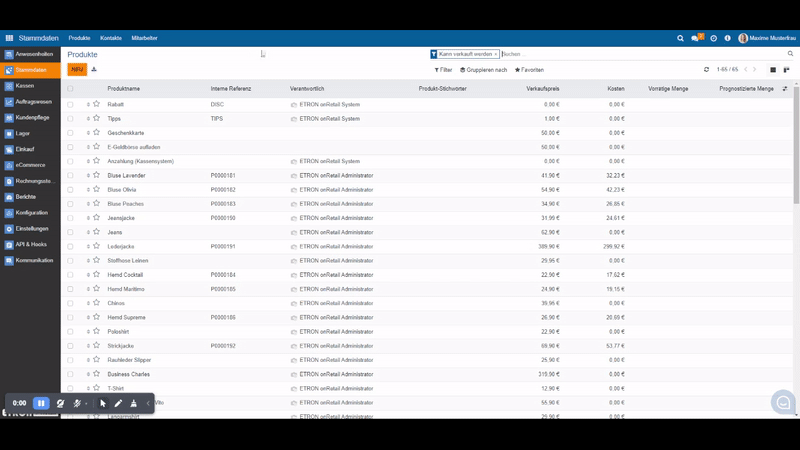Screen dimensions: 800x450
Task: Open the Kontakte menu in the top bar
Action: pyautogui.click(x=111, y=38)
